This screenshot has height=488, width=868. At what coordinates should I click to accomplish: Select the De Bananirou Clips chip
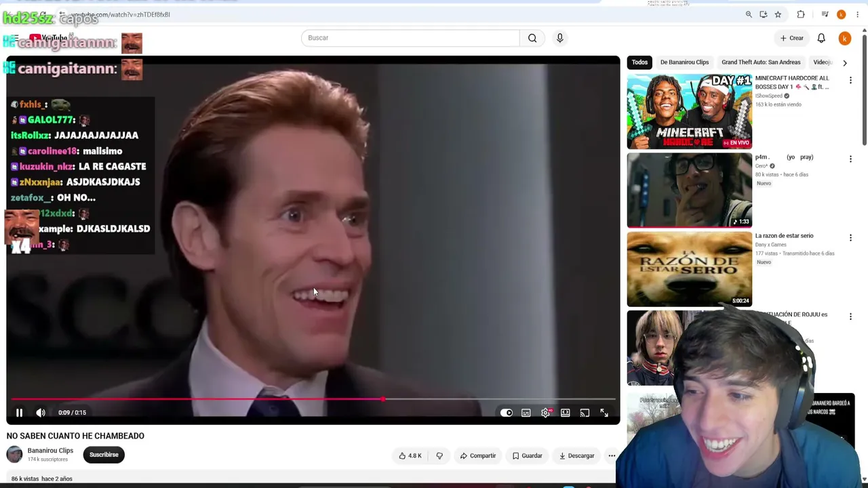[684, 62]
